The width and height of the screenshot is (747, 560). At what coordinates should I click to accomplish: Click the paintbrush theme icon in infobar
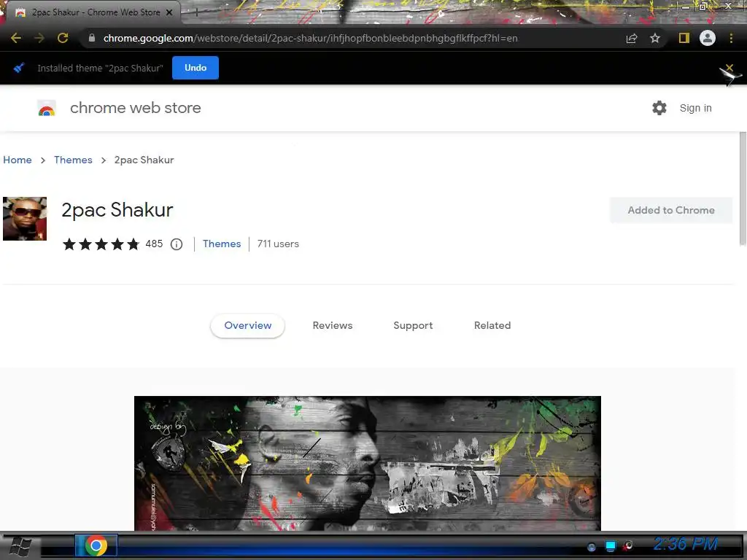click(x=19, y=68)
